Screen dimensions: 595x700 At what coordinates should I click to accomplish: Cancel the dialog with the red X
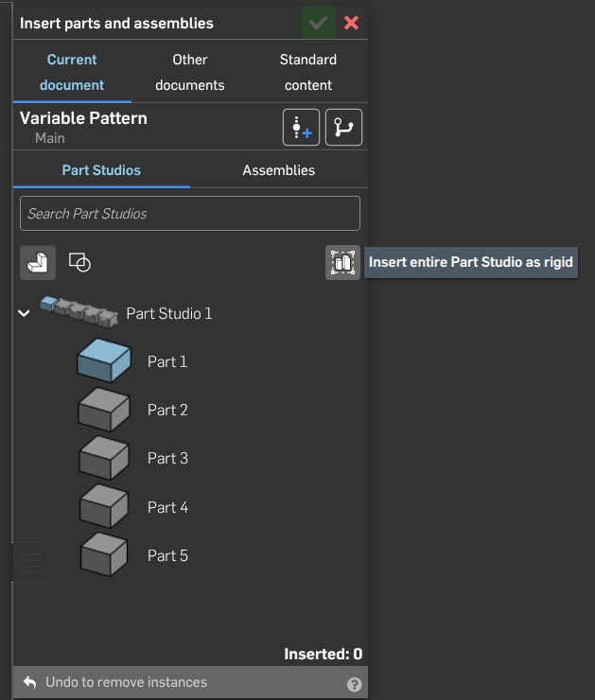351,23
